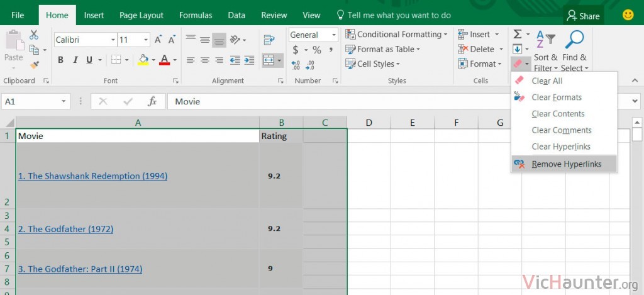Click the Decrease Indent icon

[x=235, y=60]
